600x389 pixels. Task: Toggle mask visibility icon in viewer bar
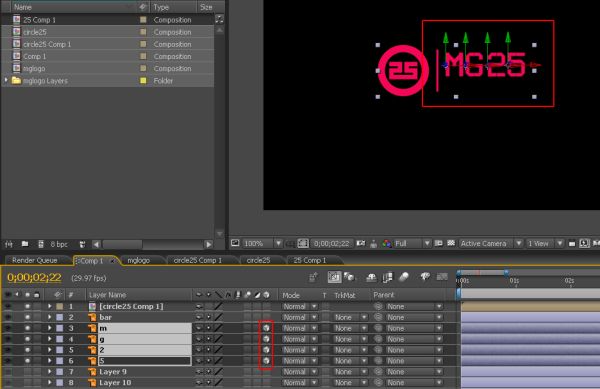coord(303,243)
